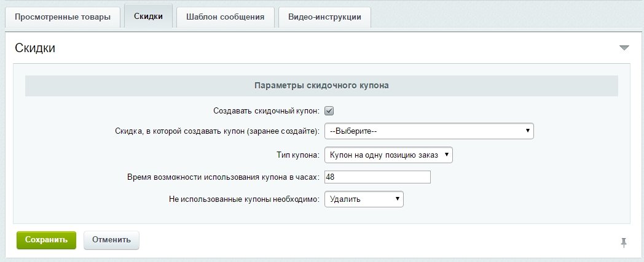Focus the coupon hours field containing 48
Viewport: 644px width, 262px height.
[x=377, y=177]
